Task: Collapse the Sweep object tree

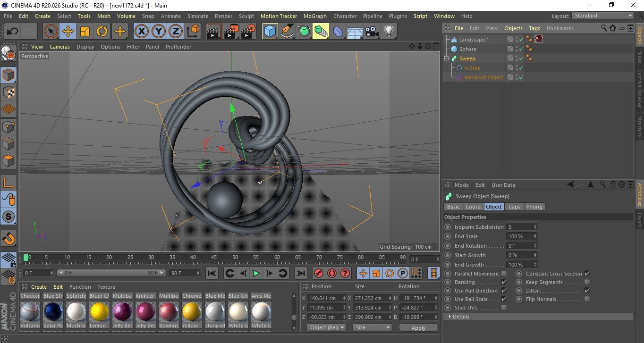Action: [447, 59]
